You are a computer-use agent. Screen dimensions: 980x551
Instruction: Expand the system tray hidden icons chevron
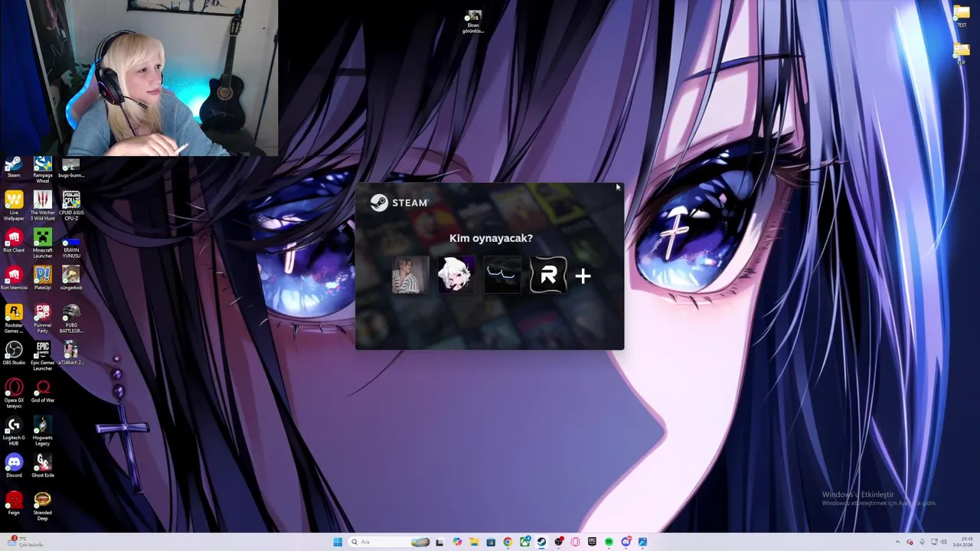(897, 542)
